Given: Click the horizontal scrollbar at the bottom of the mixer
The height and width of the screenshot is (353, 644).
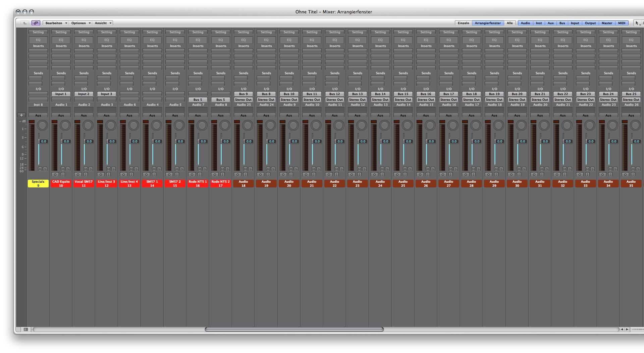Looking at the screenshot, I should pyautogui.click(x=294, y=329).
